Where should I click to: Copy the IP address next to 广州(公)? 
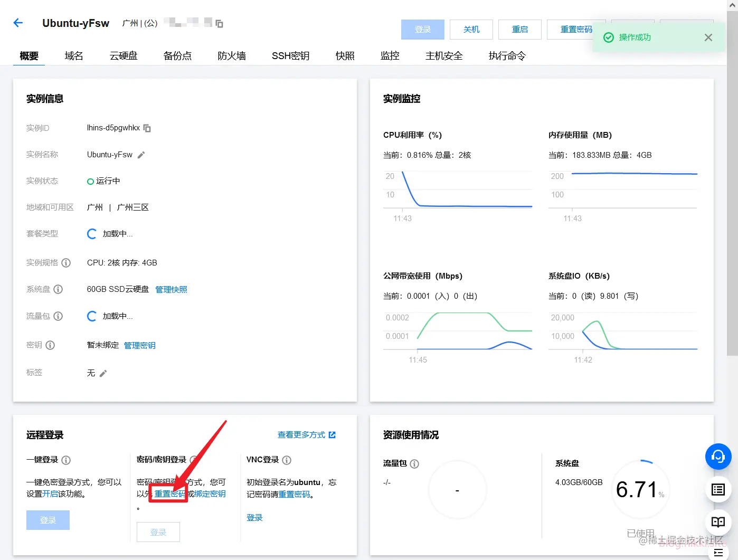click(x=218, y=23)
